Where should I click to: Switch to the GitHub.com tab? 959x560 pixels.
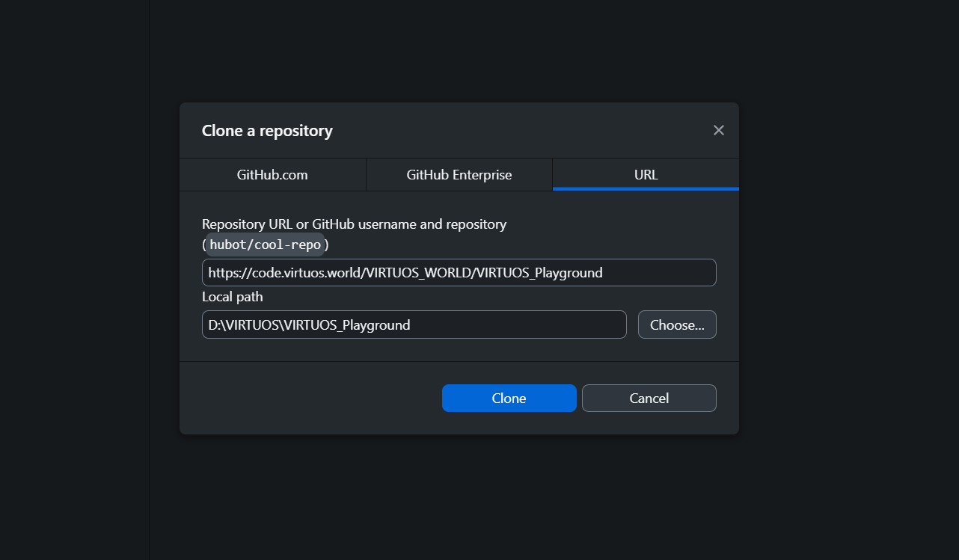point(272,175)
